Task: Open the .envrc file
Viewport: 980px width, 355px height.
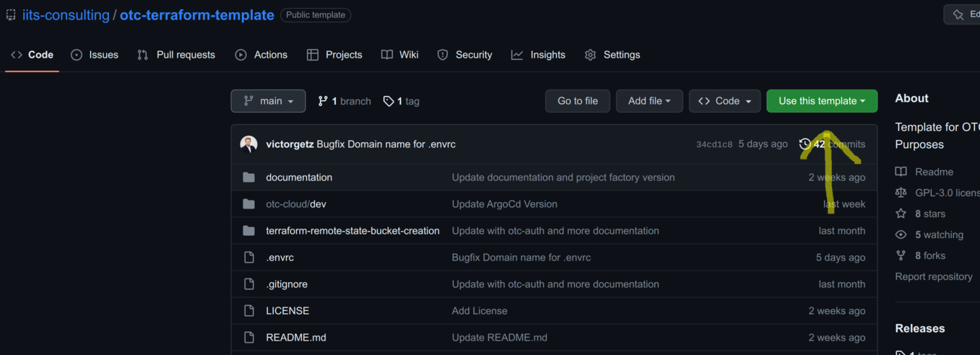Action: click(280, 258)
